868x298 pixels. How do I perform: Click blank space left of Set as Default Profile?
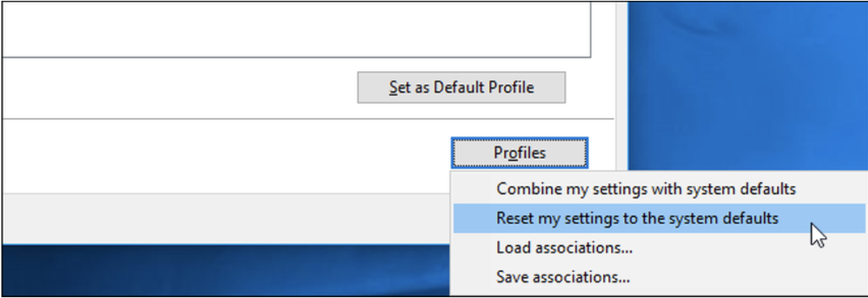point(181,88)
